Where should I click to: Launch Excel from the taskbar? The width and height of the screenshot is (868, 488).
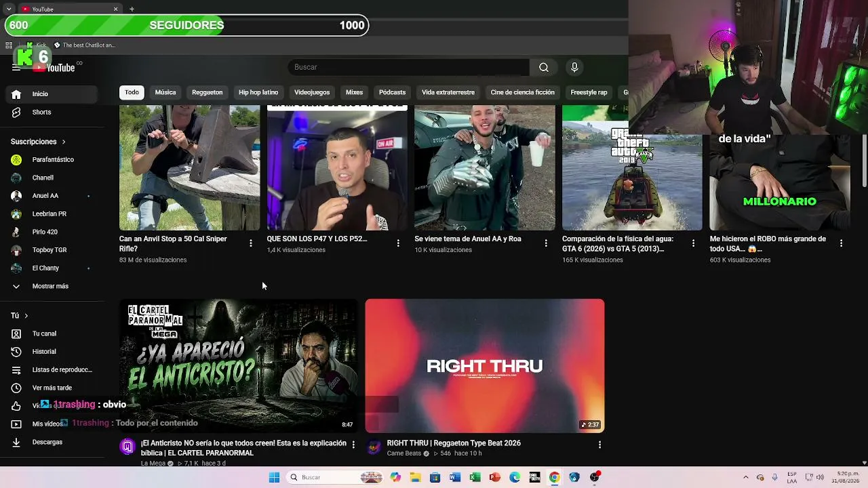tap(475, 477)
